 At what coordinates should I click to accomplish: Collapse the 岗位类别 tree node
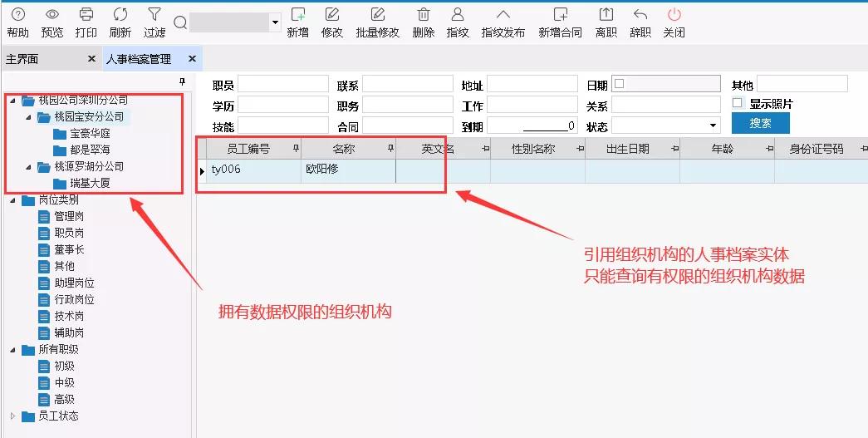12,200
